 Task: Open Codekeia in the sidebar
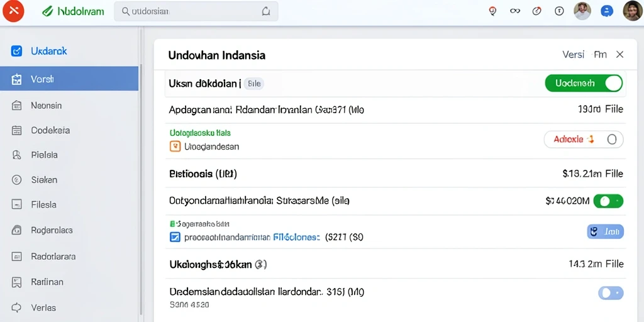[50, 130]
